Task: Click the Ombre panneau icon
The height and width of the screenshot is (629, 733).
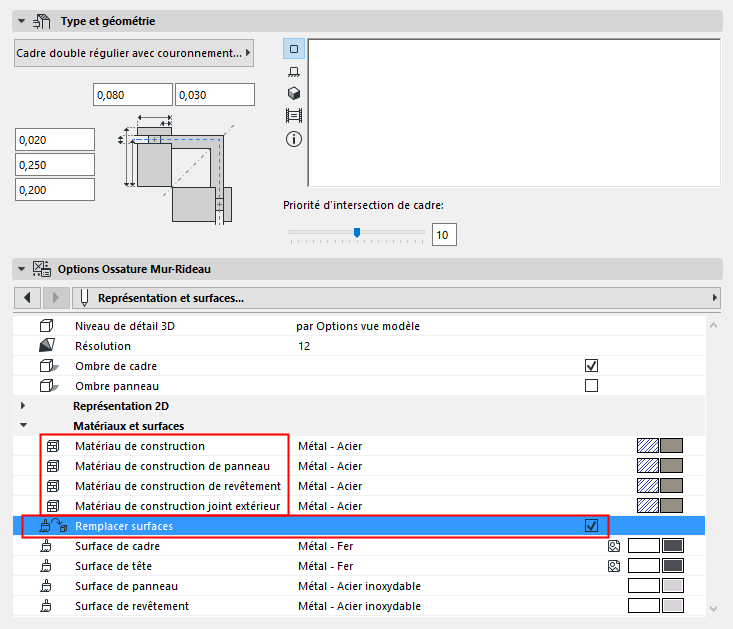Action: coord(49,386)
